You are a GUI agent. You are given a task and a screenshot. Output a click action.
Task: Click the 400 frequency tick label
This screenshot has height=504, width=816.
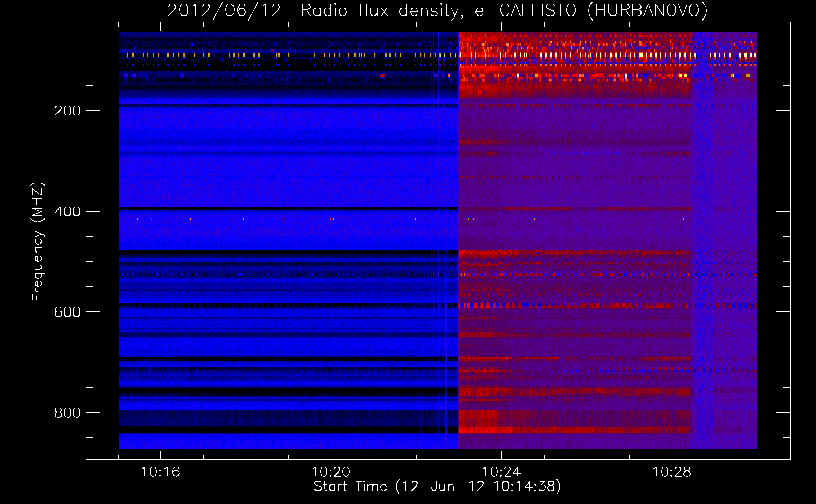pyautogui.click(x=67, y=211)
